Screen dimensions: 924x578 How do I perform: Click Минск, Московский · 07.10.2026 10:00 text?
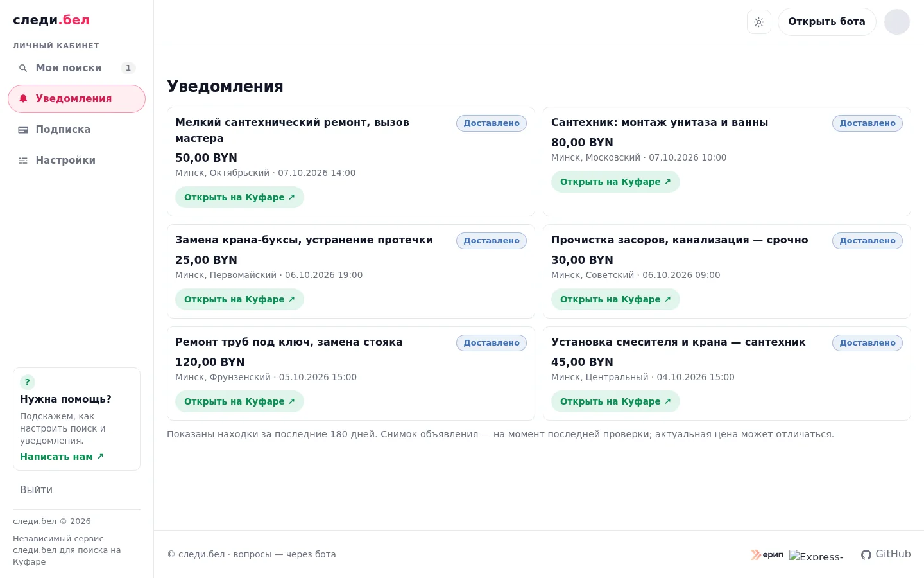638,157
